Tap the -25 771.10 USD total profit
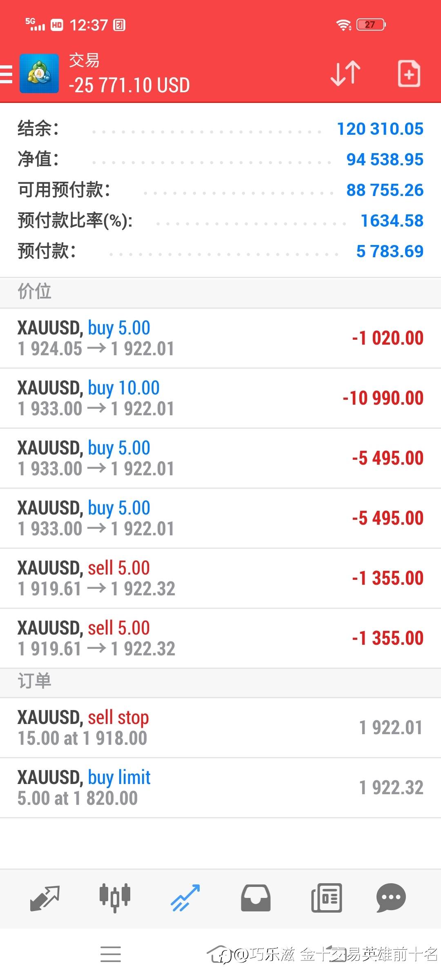This screenshot has width=441, height=980. point(129,85)
